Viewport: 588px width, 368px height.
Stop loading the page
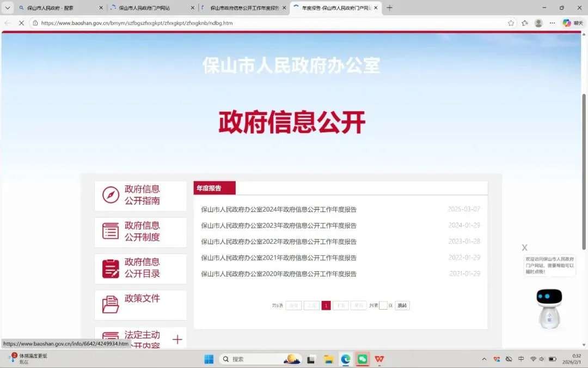pos(21,23)
